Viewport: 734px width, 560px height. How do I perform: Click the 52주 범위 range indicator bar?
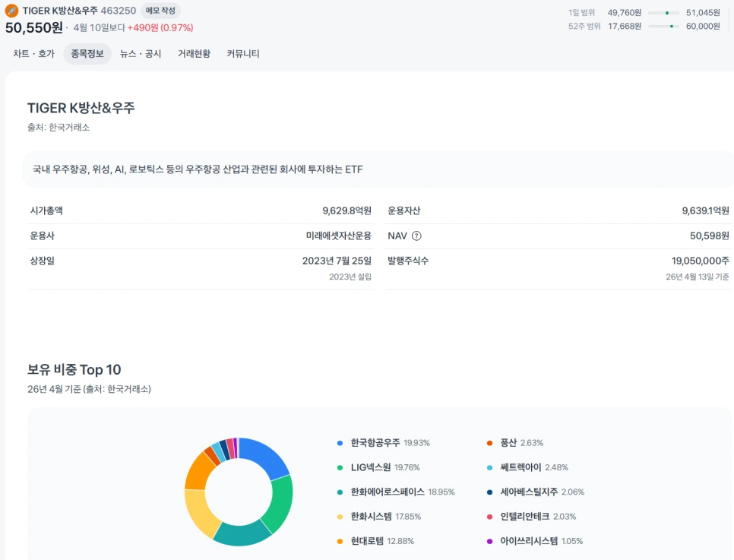[663, 27]
